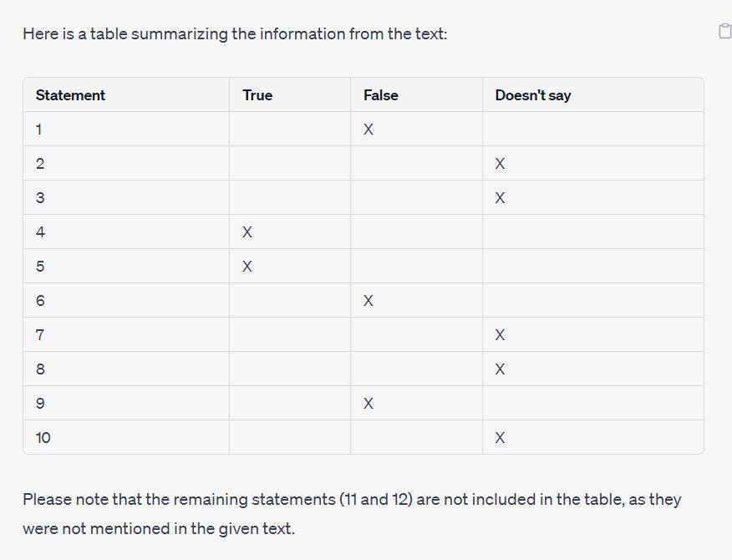Click the X in statement 2's row
The height and width of the screenshot is (560, 732).
coord(500,164)
